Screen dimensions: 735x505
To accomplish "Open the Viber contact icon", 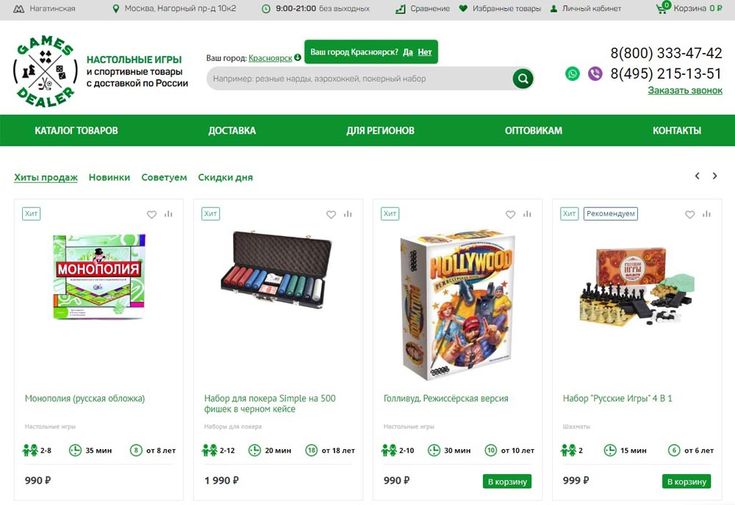I will [x=595, y=74].
